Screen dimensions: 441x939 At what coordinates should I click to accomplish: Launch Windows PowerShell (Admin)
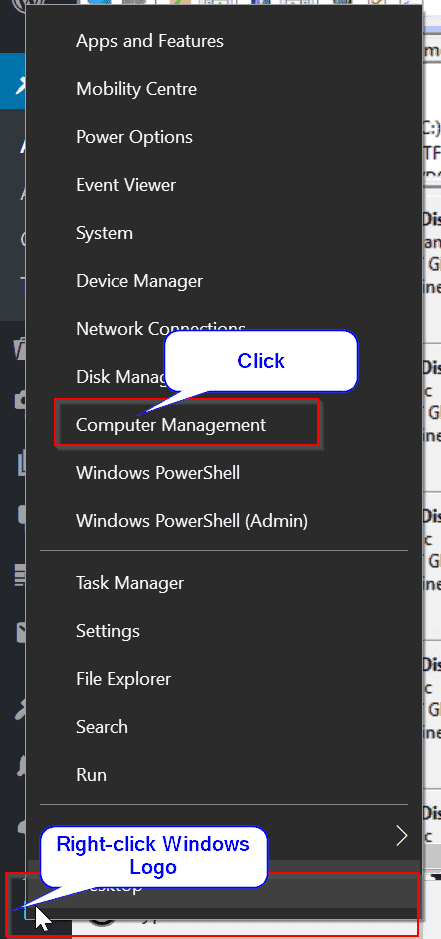click(192, 520)
